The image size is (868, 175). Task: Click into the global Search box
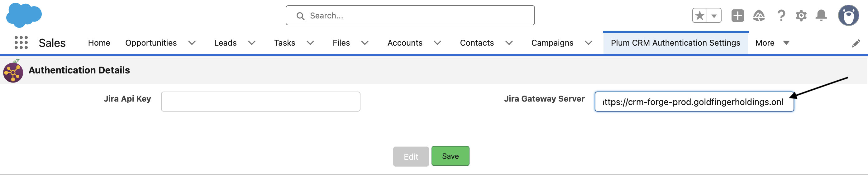point(410,16)
